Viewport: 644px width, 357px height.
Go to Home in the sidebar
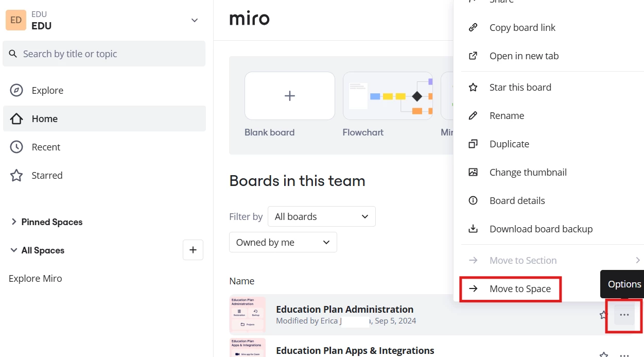point(105,118)
